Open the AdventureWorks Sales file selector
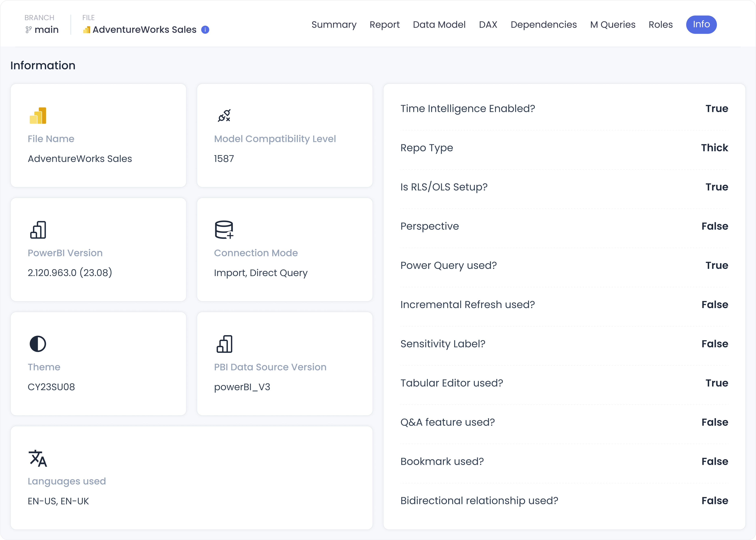Image resolution: width=756 pixels, height=540 pixels. tap(144, 30)
